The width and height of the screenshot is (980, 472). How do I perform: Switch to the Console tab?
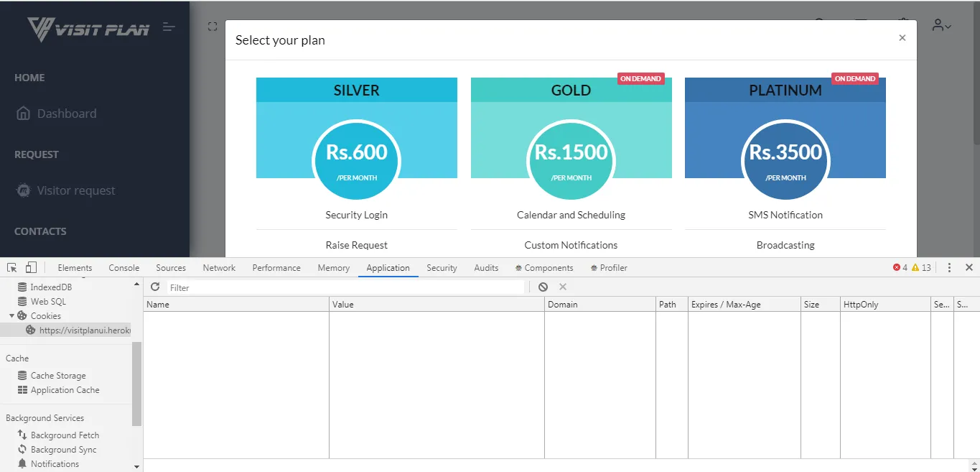[124, 268]
